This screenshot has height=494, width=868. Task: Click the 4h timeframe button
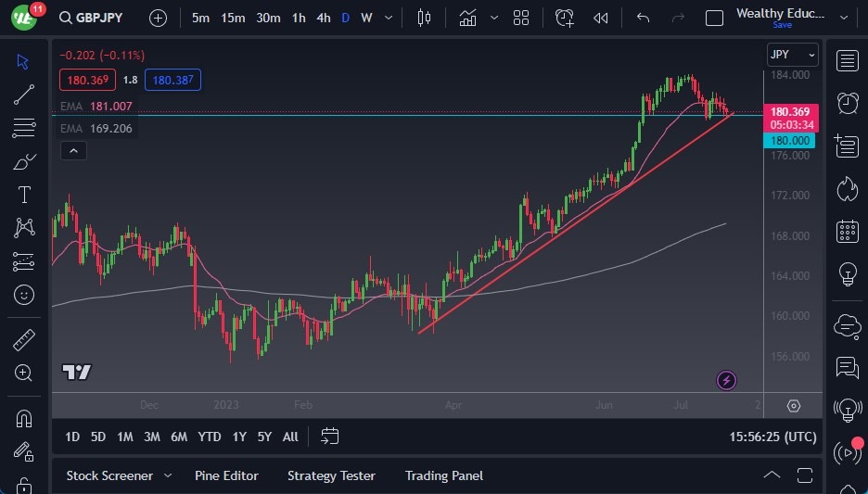[323, 18]
